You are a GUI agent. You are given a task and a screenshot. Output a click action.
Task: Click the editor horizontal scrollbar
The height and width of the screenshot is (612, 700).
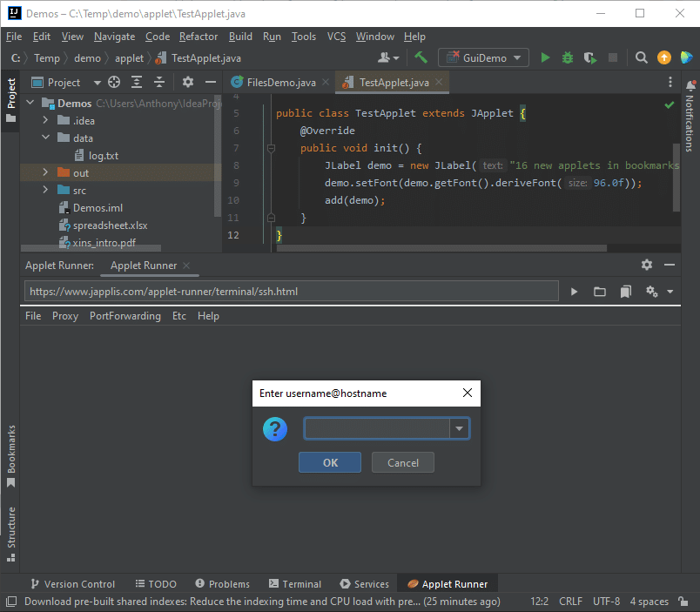coord(441,248)
